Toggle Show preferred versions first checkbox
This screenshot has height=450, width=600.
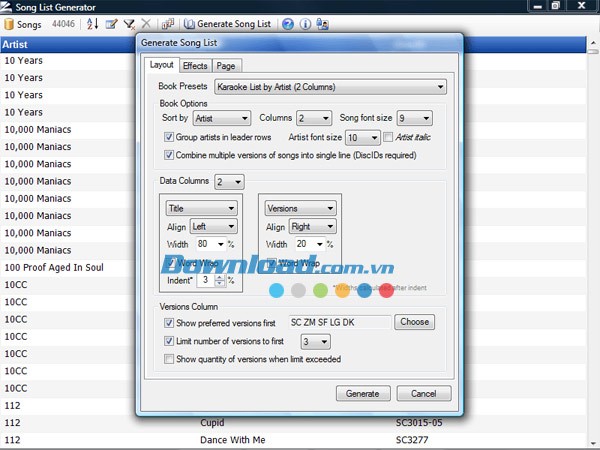168,323
